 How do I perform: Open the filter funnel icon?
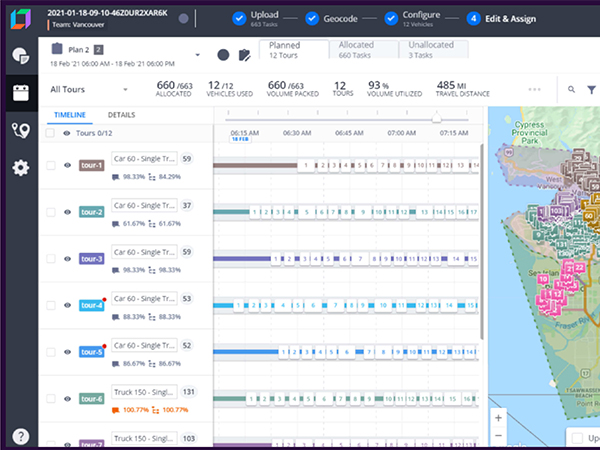(x=592, y=90)
